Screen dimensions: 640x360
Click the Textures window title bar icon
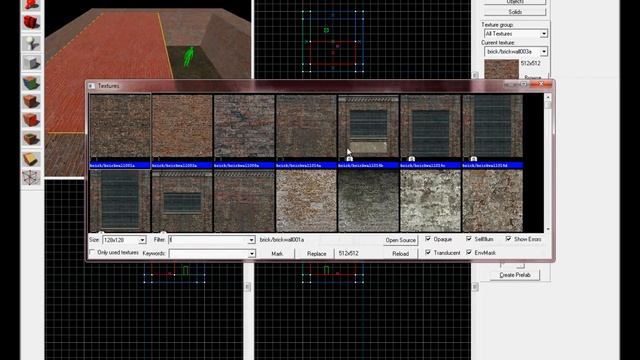tap(91, 86)
